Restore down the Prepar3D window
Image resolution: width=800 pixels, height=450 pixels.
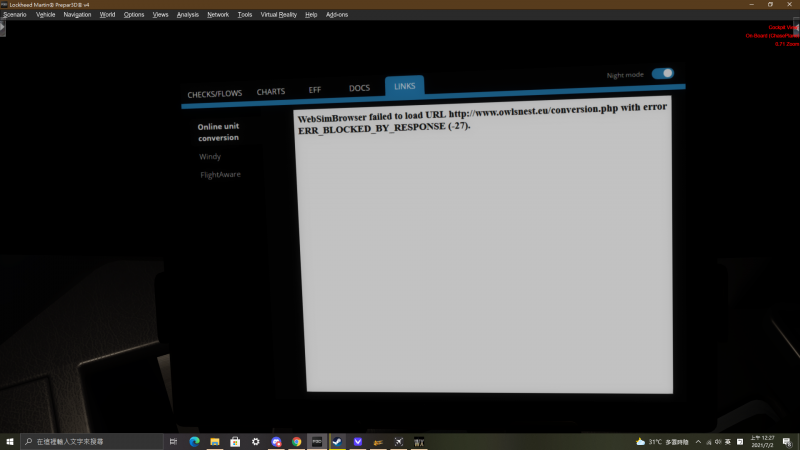tap(770, 5)
